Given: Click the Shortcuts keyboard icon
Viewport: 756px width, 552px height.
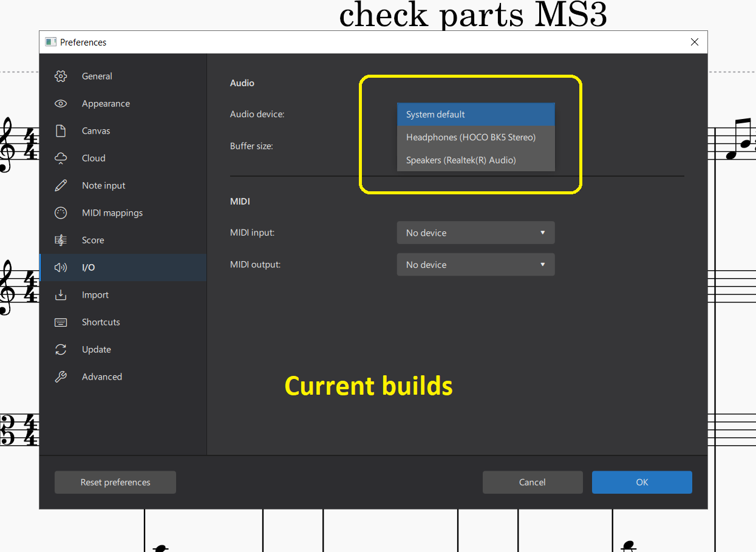Looking at the screenshot, I should pos(61,322).
